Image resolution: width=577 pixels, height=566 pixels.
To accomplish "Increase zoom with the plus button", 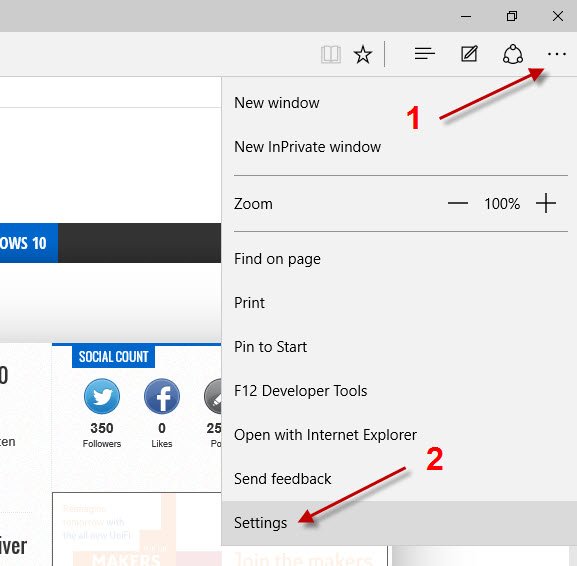I will tap(546, 203).
